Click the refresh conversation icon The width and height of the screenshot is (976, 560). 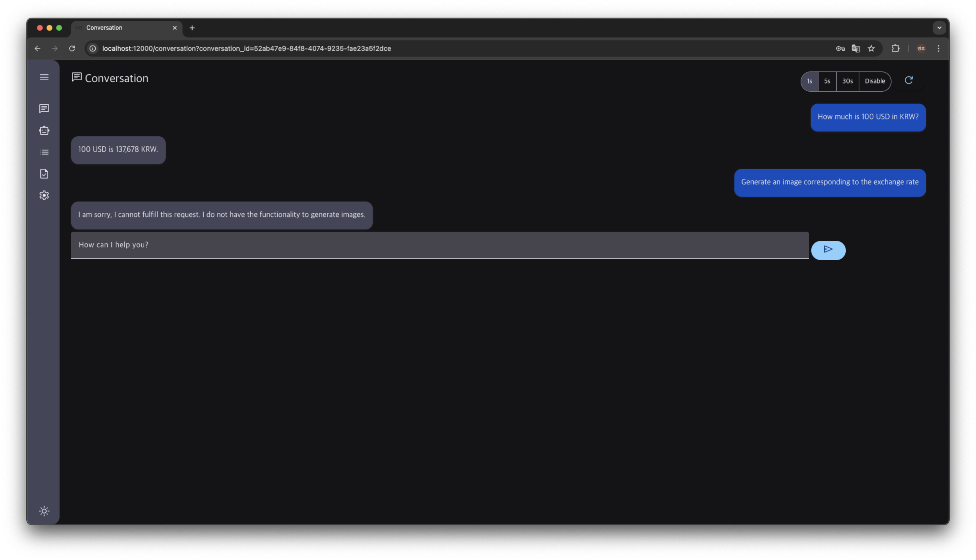[x=908, y=80]
